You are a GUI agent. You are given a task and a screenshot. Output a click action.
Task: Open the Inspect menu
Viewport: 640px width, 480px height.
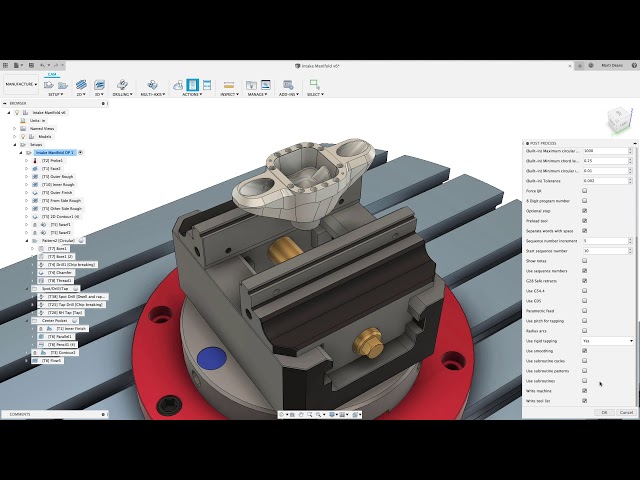click(x=229, y=94)
